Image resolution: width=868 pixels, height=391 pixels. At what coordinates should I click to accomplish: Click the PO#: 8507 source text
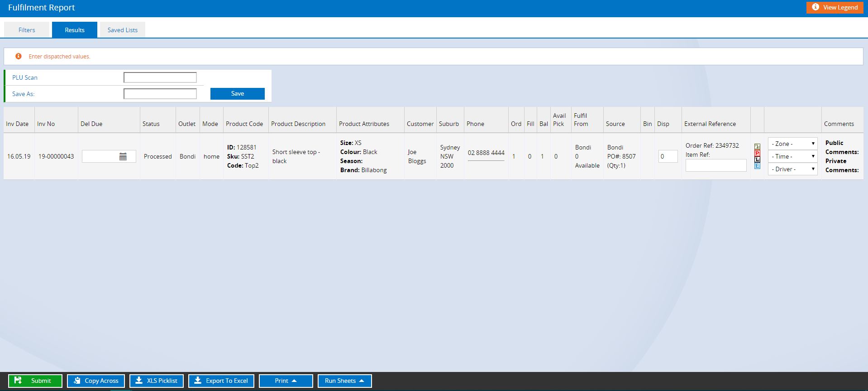click(621, 156)
